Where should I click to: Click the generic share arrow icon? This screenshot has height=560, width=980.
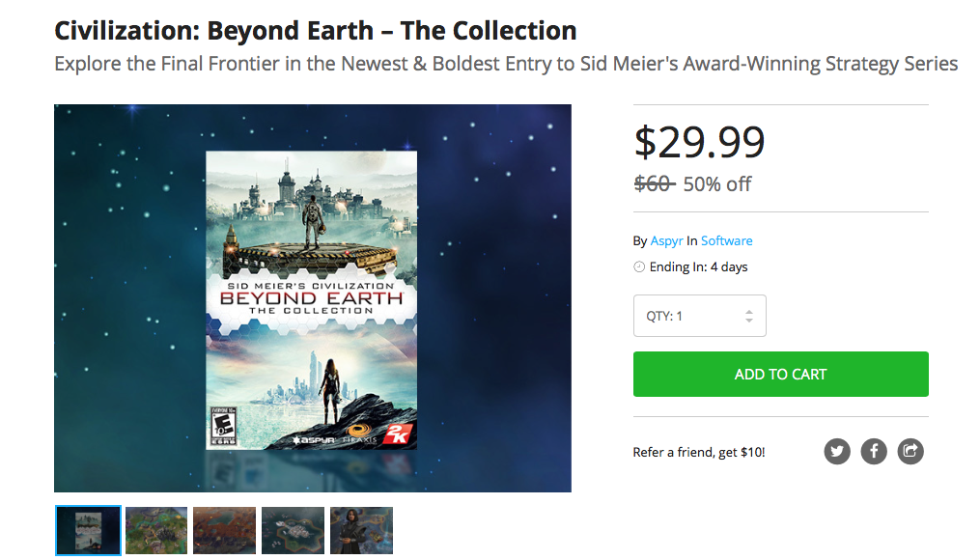tap(910, 451)
